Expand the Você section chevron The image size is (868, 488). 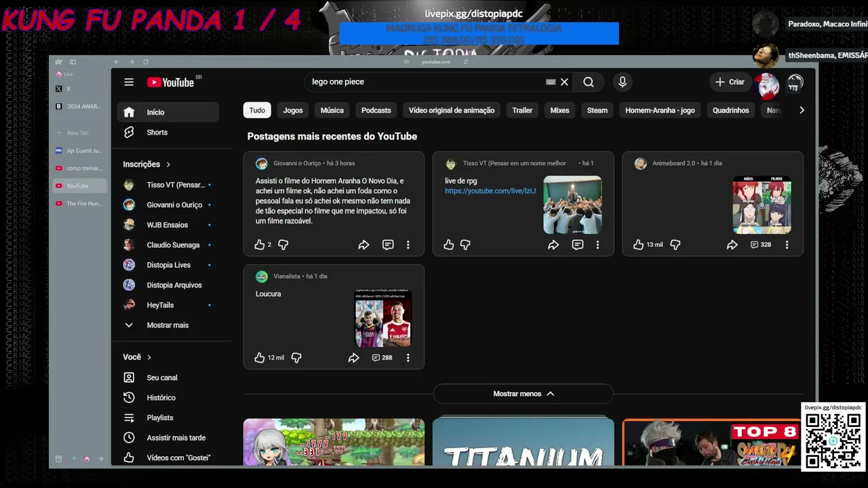pos(149,357)
